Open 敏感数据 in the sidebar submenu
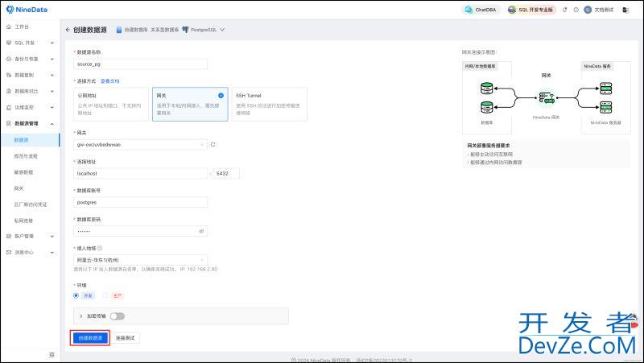 23,172
